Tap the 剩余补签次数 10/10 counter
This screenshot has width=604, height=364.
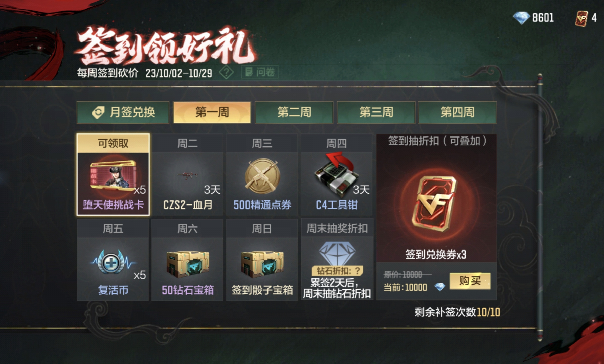(x=457, y=312)
